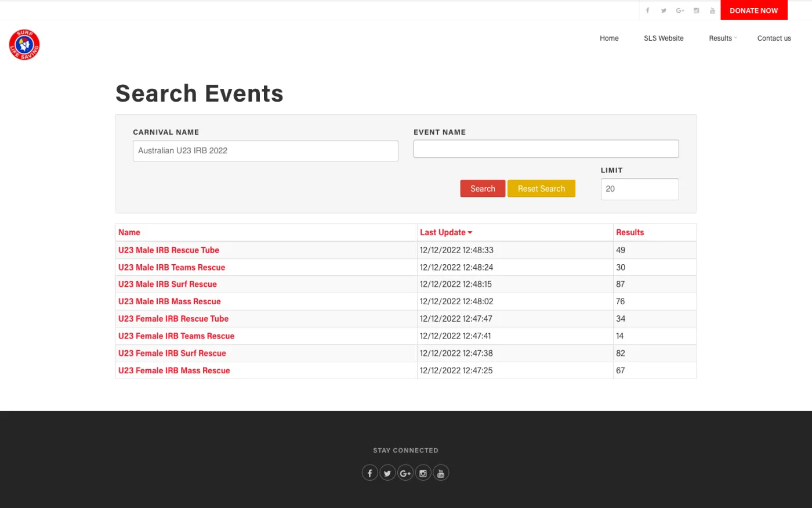
Task: Open the Facebook icon in top bar
Action: tap(647, 10)
